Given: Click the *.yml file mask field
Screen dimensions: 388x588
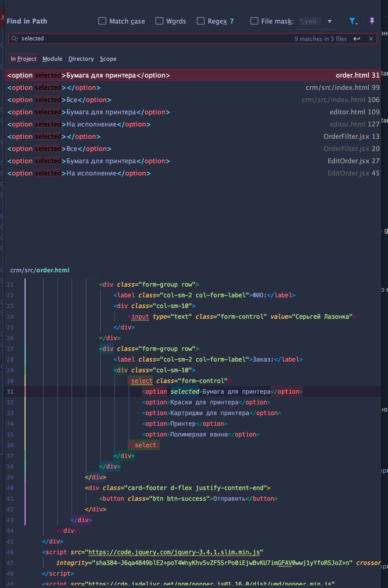Looking at the screenshot, I should tap(310, 21).
